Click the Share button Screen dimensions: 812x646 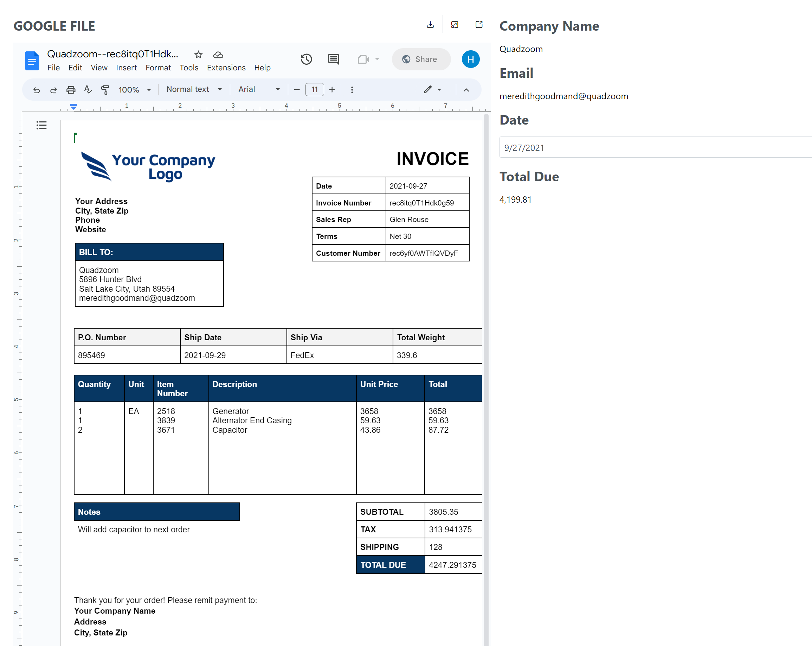[x=421, y=59]
